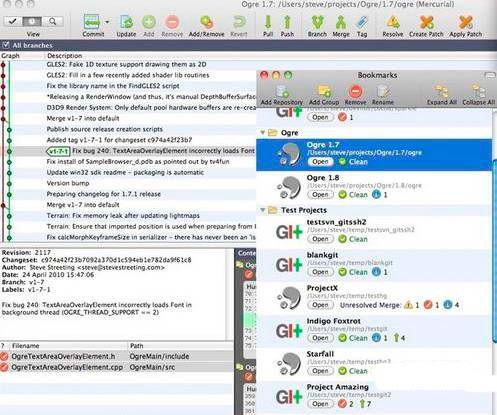Image resolution: width=497 pixels, height=415 pixels.
Task: Select commit 'Terrain: Fix memory leak after updating lightmaps'
Action: pos(128,216)
